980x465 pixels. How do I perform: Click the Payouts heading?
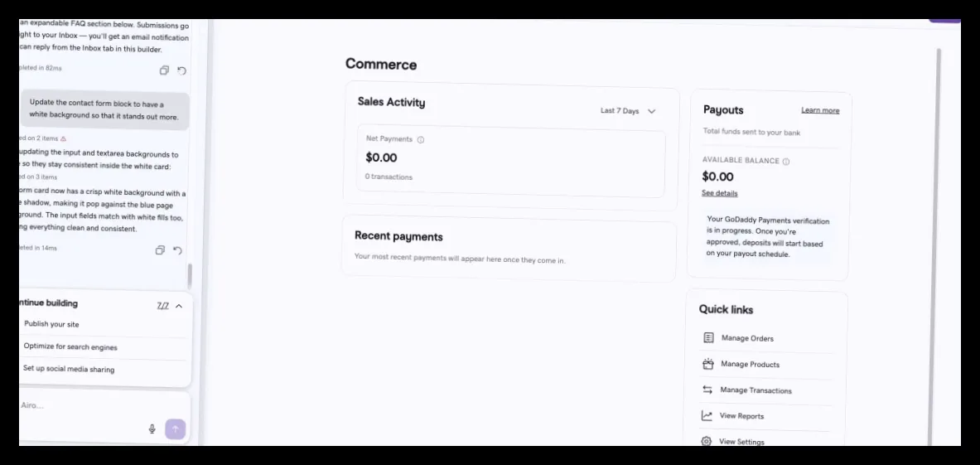723,110
